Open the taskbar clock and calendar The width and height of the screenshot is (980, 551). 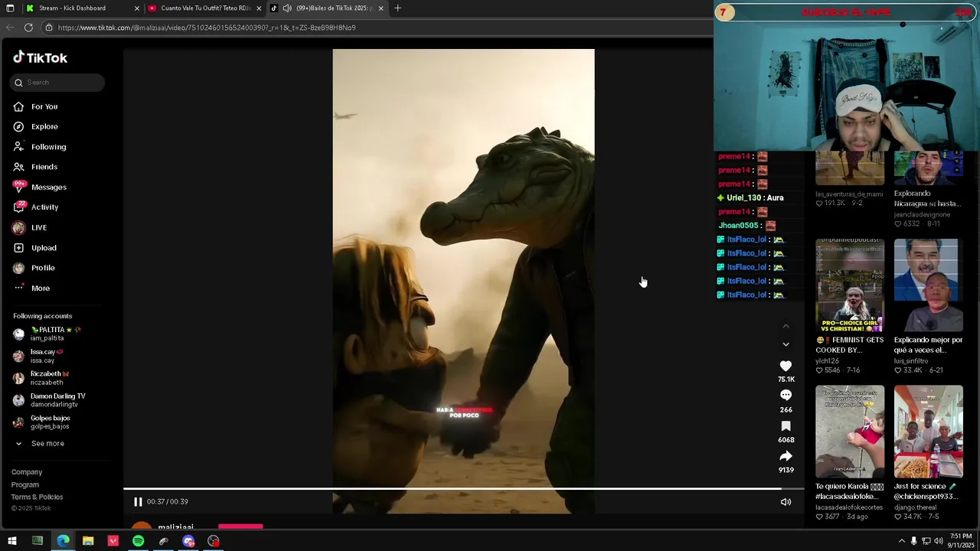[x=961, y=541]
